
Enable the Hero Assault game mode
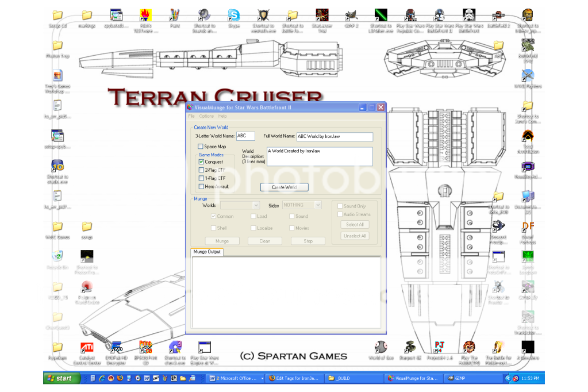[201, 186]
